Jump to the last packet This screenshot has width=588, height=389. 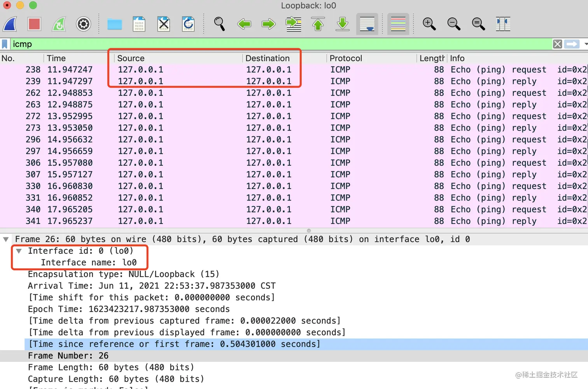tap(342, 24)
